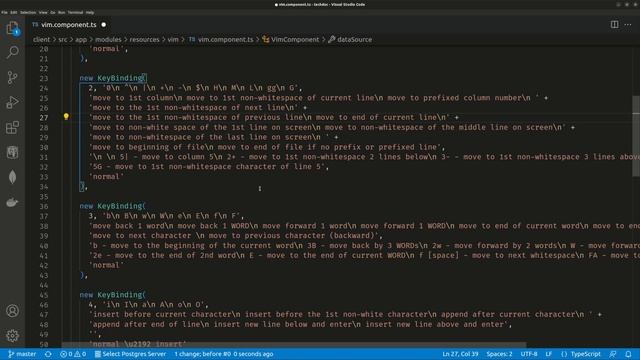The image size is (640, 360).
Task: Expand the VimComponent class breadcrumb
Action: pos(291,40)
